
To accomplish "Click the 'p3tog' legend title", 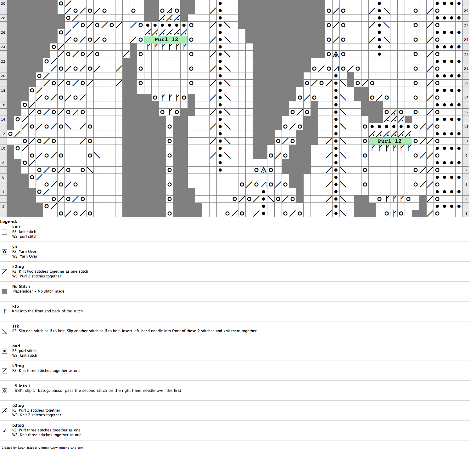I will pyautogui.click(x=18, y=425).
